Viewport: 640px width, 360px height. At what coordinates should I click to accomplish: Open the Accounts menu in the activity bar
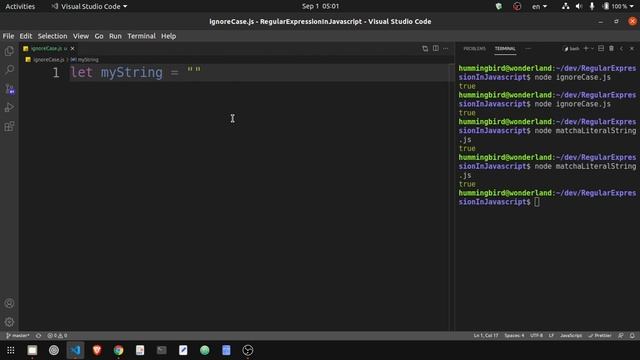point(9,303)
